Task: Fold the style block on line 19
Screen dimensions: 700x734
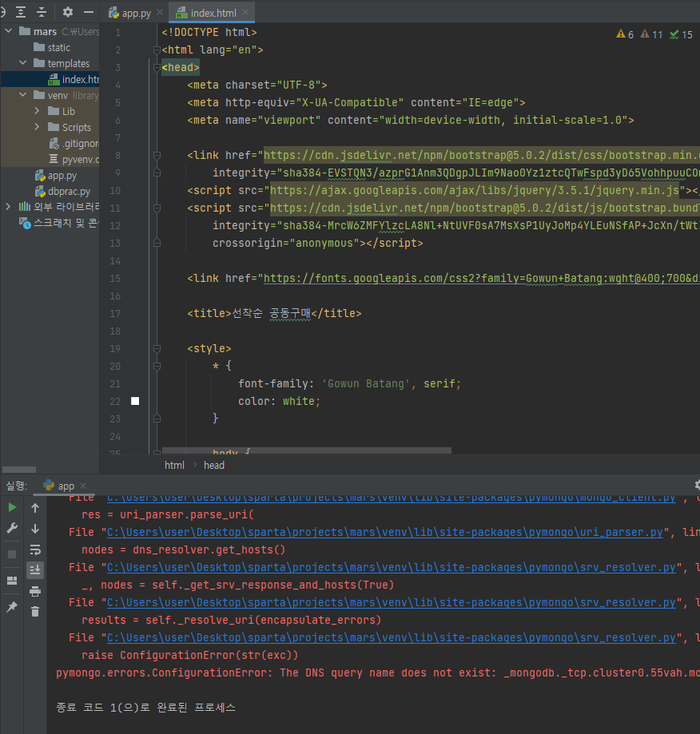Action: coord(157,349)
